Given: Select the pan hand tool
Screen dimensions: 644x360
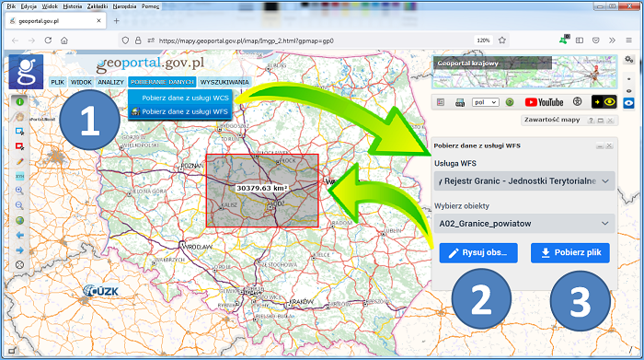Looking at the screenshot, I should coord(19,117).
